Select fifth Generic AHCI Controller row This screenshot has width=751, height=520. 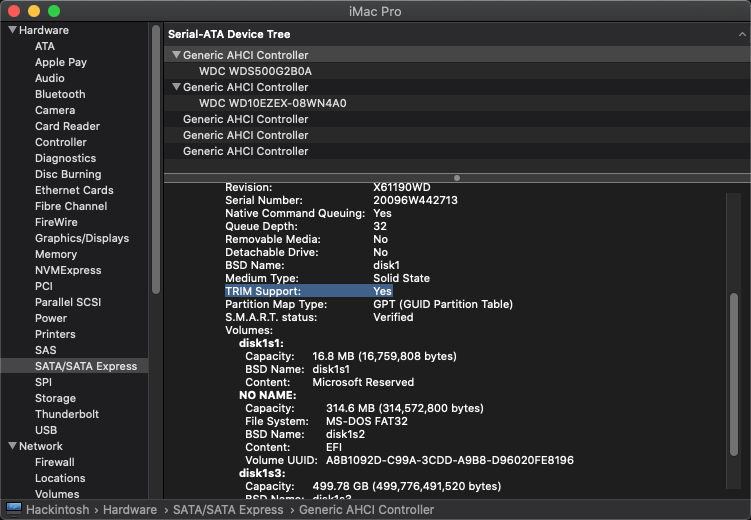coord(457,151)
